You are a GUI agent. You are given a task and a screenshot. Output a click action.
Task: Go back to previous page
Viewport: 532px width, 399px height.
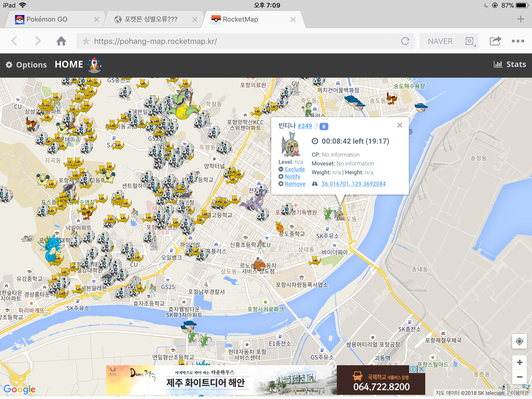click(15, 41)
